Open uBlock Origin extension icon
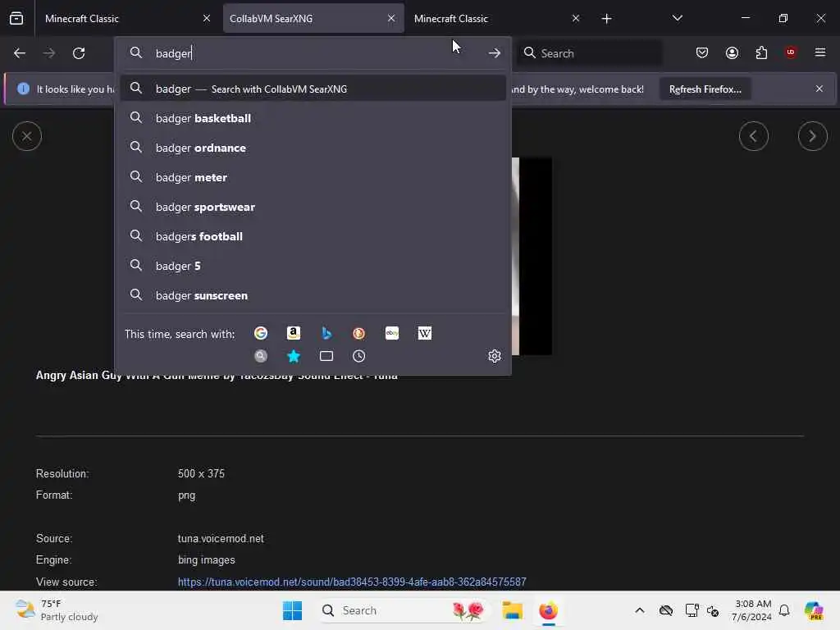 point(791,52)
